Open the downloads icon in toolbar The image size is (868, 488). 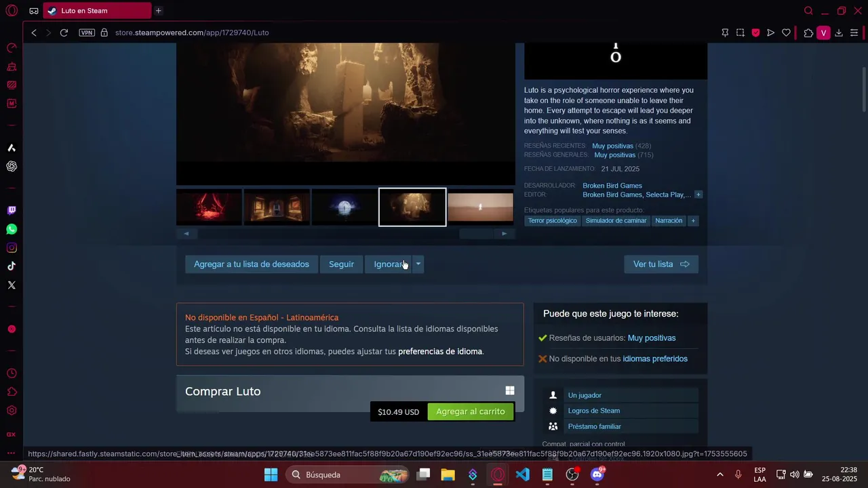[839, 33]
